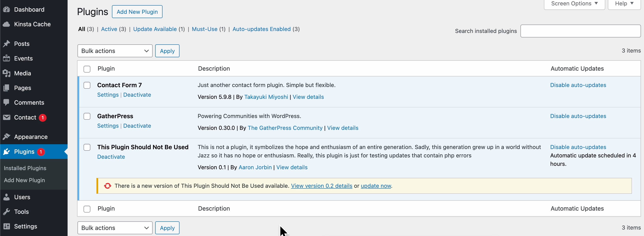644x236 pixels.
Task: Click the Posts pushpin icon
Action: tap(6, 44)
